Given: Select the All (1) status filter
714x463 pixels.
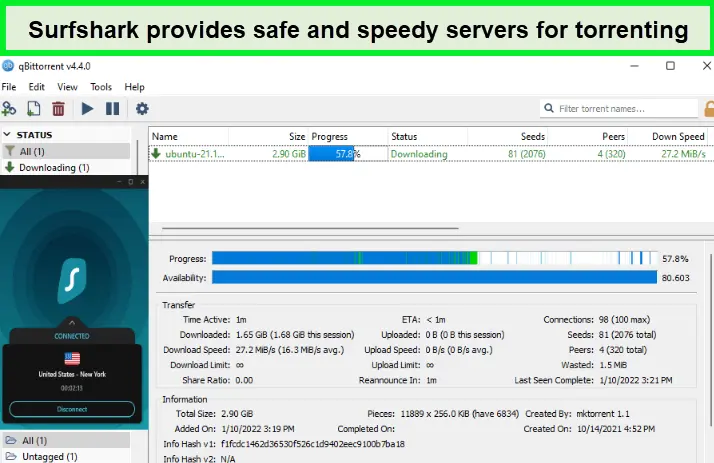Looking at the screenshot, I should (x=66, y=151).
